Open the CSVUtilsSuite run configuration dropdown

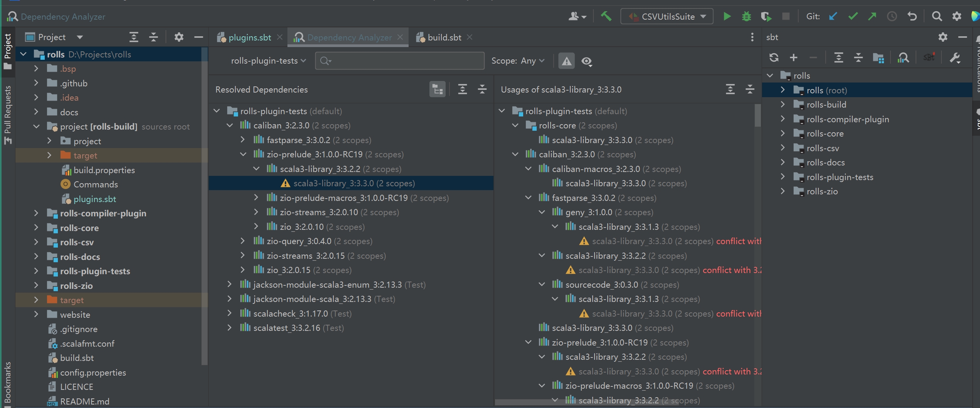[667, 17]
